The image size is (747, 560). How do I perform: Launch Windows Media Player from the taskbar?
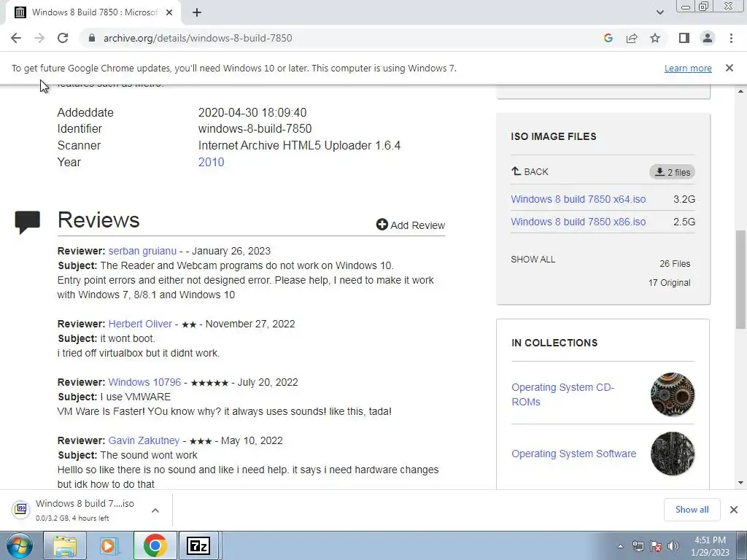pyautogui.click(x=109, y=545)
